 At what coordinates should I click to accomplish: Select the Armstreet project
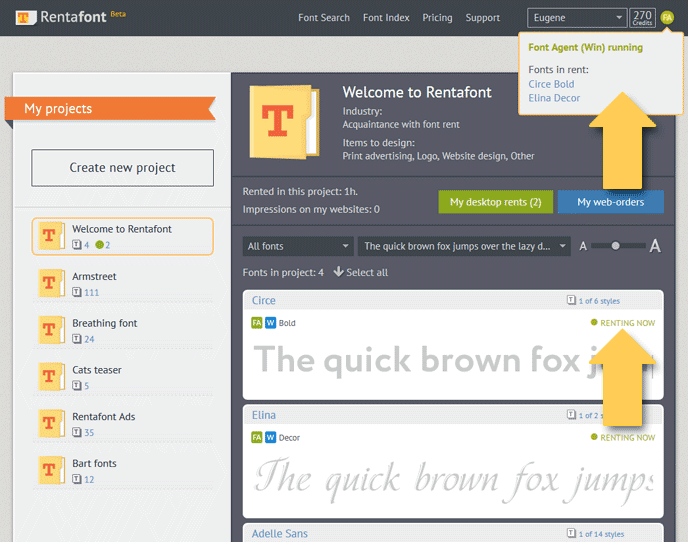pos(122,284)
